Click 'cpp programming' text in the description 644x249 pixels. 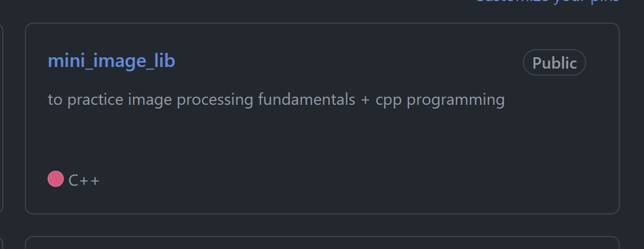coord(440,100)
